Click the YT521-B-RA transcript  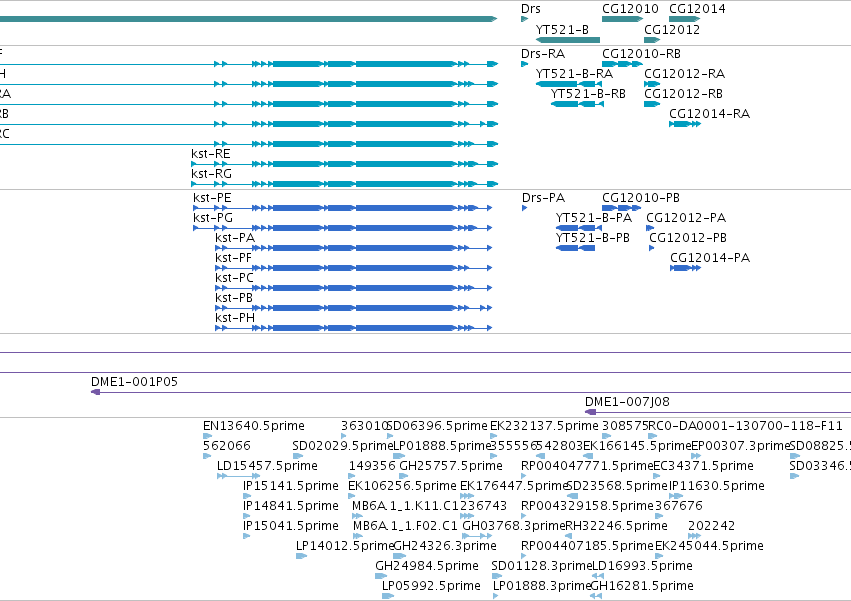tap(569, 84)
